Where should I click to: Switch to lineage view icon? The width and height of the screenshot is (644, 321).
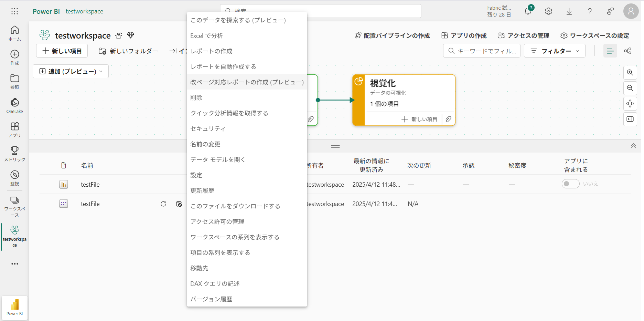tap(628, 51)
